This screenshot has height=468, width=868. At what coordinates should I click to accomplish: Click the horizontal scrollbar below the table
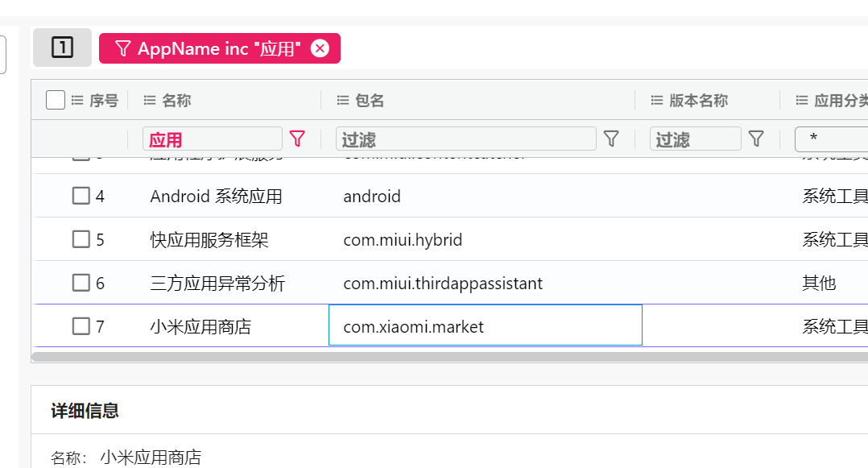coord(449,357)
